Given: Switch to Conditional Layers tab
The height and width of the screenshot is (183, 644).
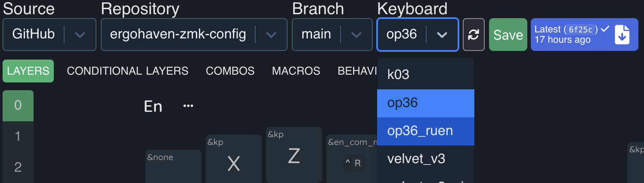Looking at the screenshot, I should 127,71.
